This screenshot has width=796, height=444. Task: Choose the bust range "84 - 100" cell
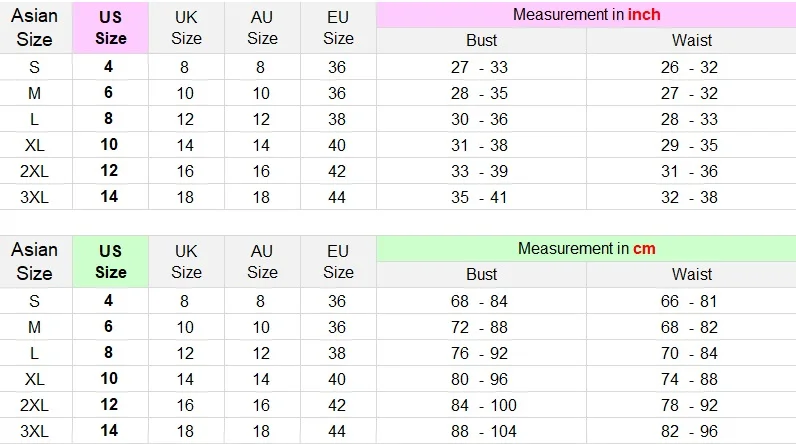pos(481,405)
